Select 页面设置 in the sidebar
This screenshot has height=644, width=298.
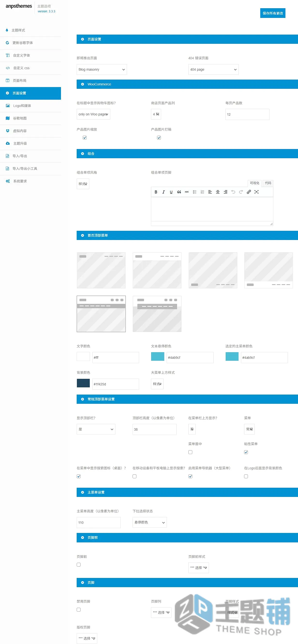[30, 93]
